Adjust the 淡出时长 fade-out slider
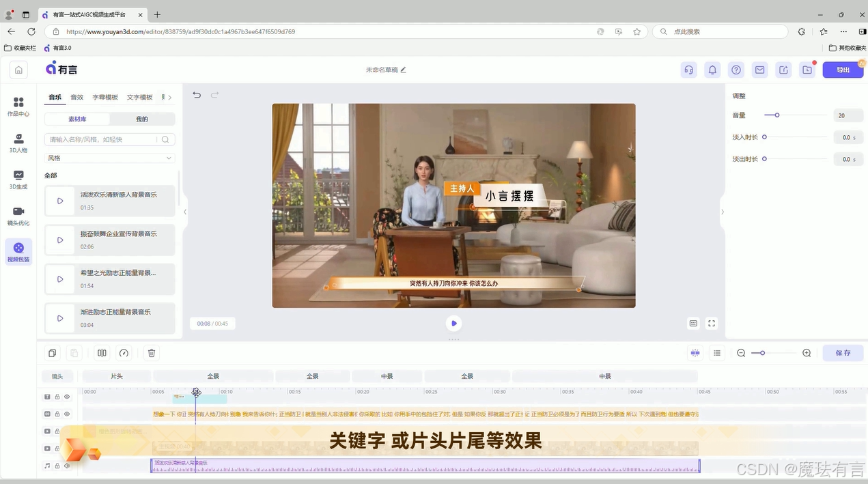This screenshot has height=484, width=868. coord(764,159)
